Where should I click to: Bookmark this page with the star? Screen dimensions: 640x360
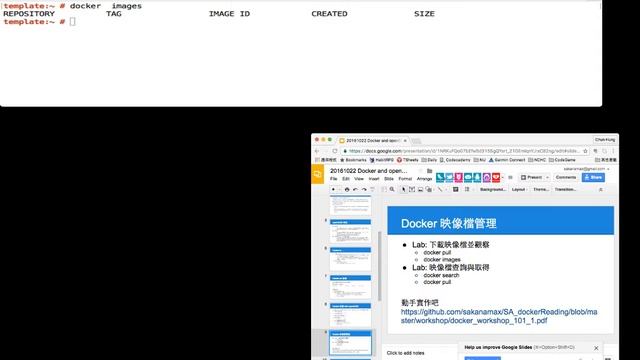pyautogui.click(x=585, y=151)
